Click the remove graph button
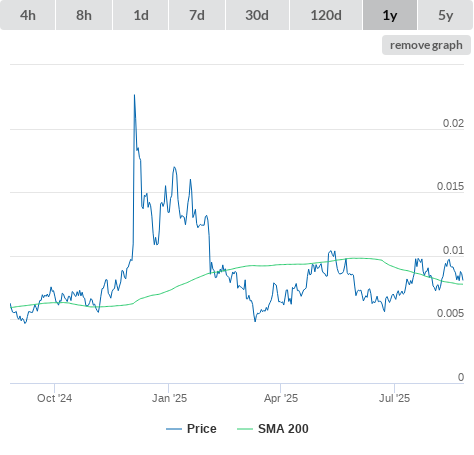Viewport: 474px width, 455px height. (x=426, y=45)
